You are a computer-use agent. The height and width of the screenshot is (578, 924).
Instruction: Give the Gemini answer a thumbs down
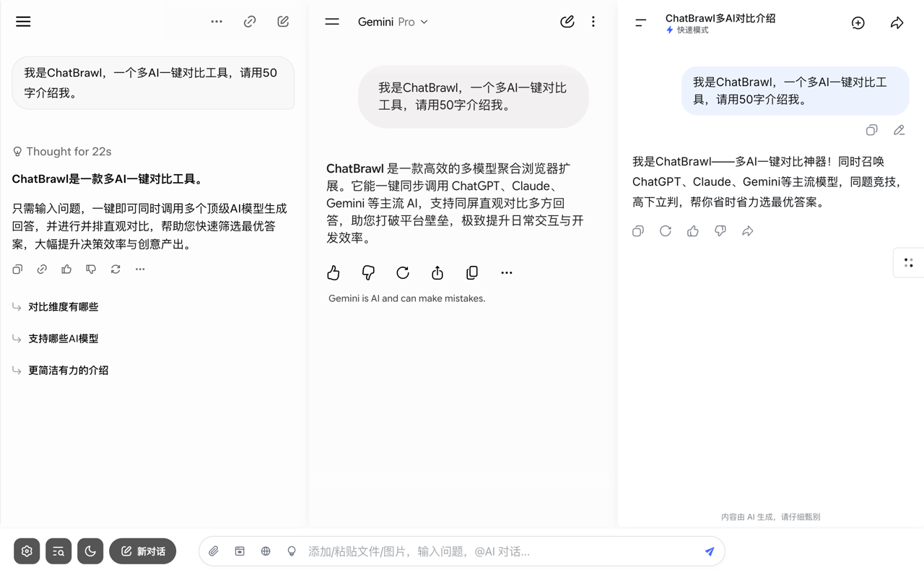pos(368,272)
